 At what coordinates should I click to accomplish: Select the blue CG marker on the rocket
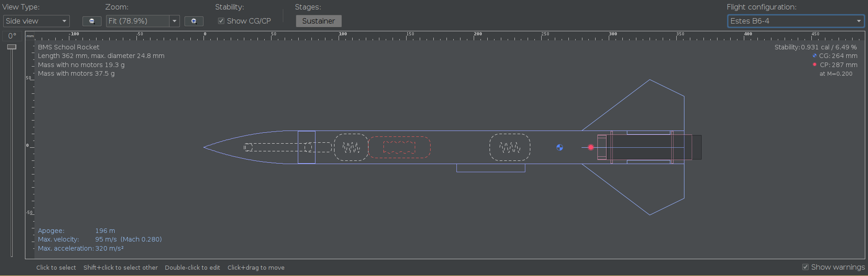pos(560,147)
